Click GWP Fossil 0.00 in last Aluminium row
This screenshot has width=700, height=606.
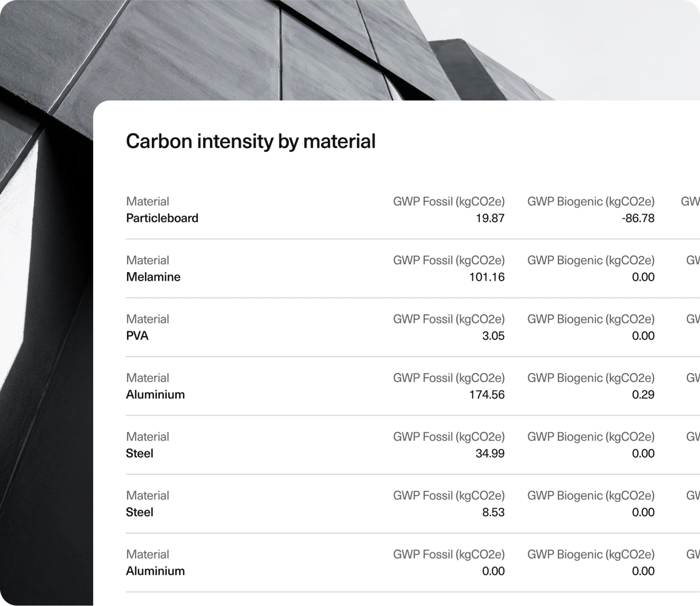[x=493, y=571]
